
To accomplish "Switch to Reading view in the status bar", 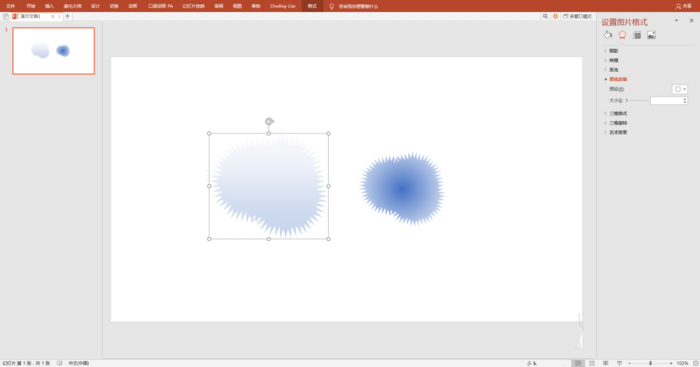I will point(606,363).
